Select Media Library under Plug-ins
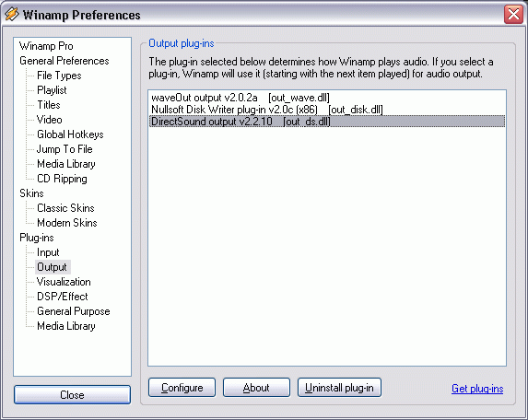528x420 pixels. 66,326
